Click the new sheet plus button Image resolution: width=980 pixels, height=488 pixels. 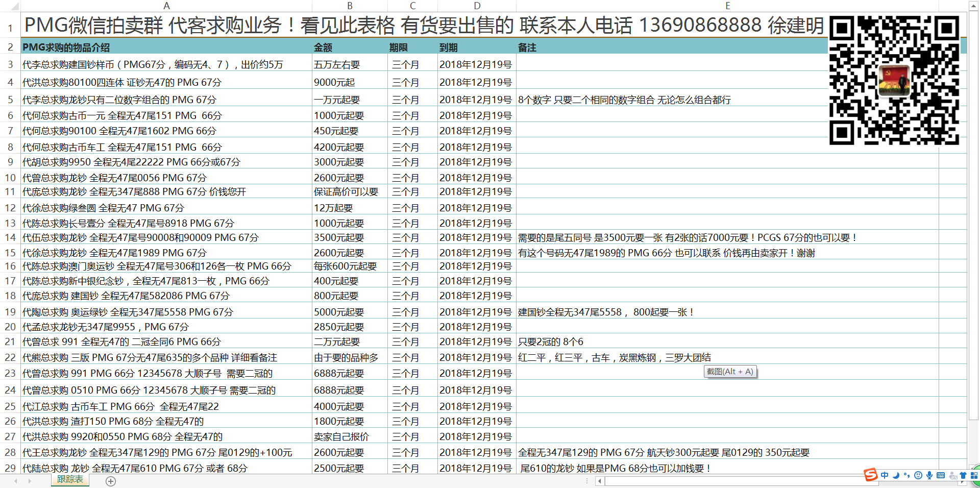[x=111, y=481]
